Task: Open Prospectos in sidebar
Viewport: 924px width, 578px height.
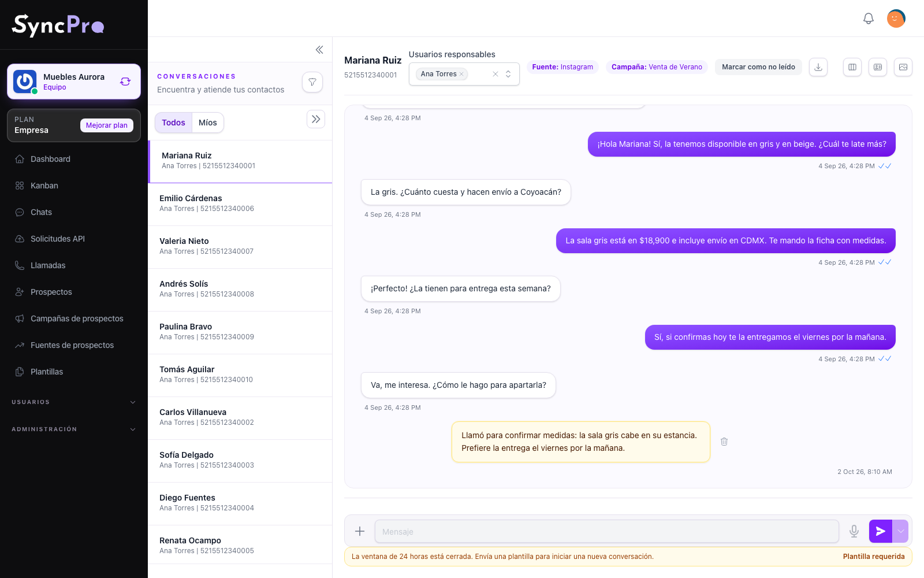Action: (74, 292)
